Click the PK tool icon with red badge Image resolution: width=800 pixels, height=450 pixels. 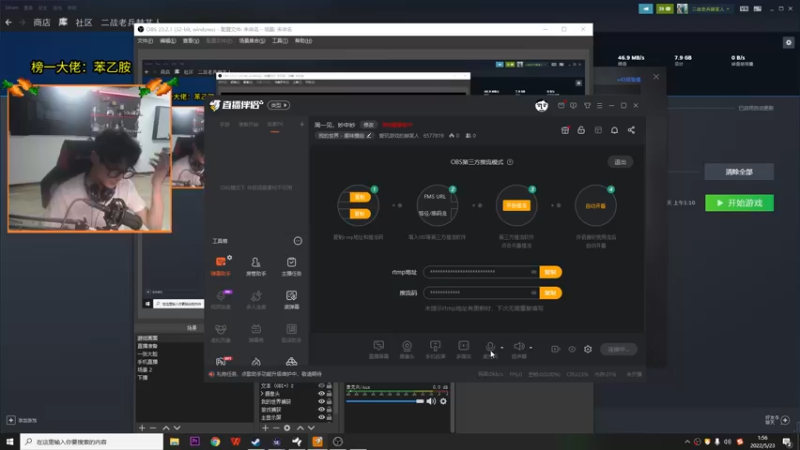tap(223, 361)
